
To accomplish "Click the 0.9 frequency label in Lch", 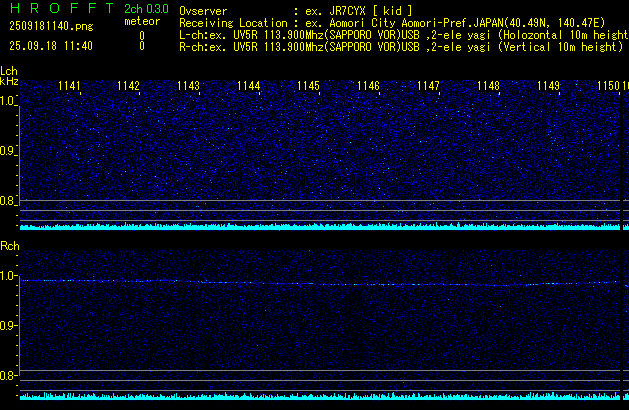I will pos(8,151).
